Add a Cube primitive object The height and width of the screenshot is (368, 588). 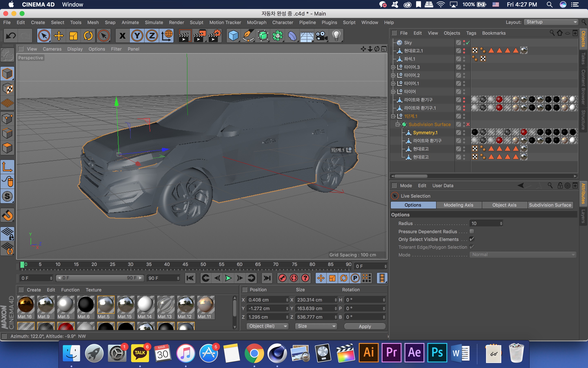[x=234, y=36]
